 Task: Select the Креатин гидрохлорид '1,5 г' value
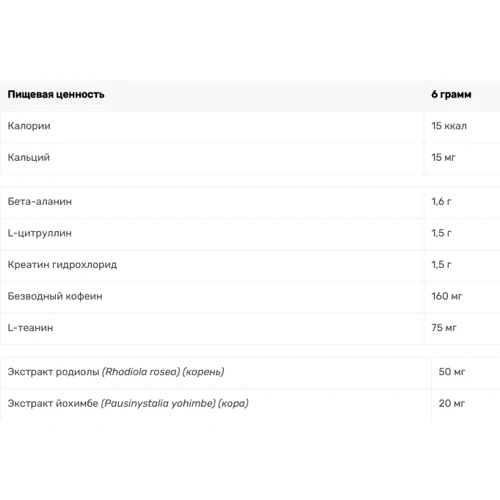(441, 265)
